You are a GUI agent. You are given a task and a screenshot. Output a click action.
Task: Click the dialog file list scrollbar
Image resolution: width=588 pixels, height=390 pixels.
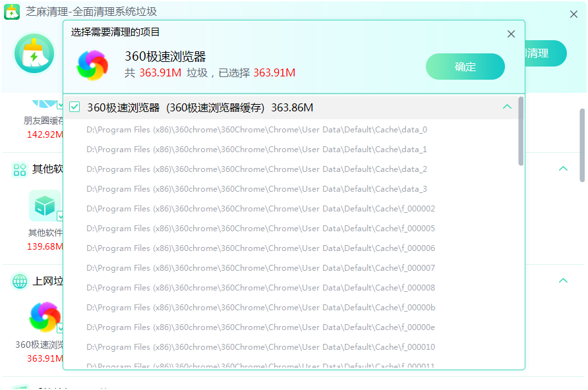(521, 131)
